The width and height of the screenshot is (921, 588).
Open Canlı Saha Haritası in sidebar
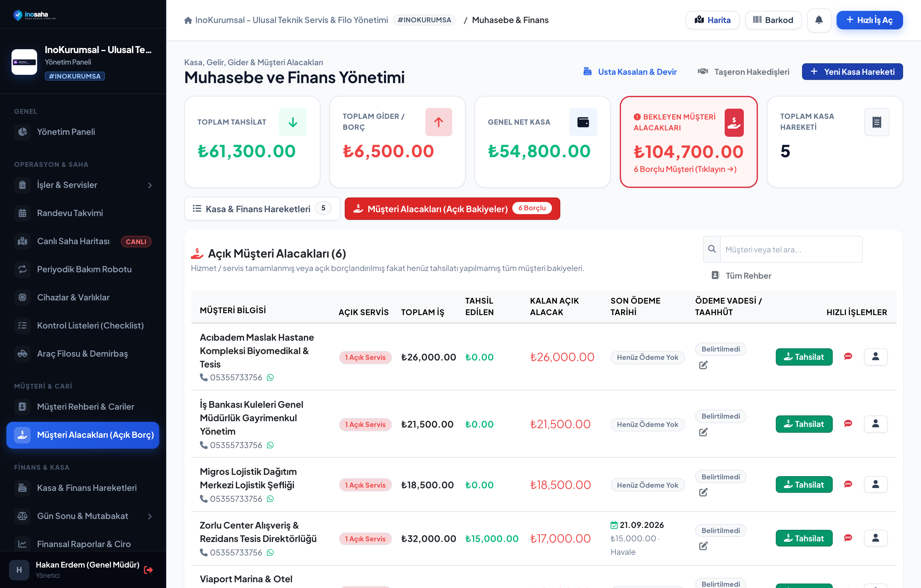click(83, 241)
